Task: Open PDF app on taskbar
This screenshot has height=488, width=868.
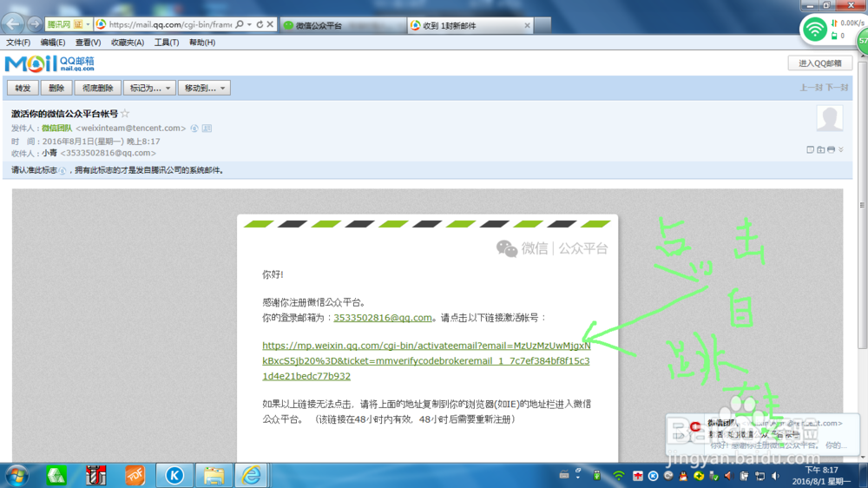Action: coord(135,475)
